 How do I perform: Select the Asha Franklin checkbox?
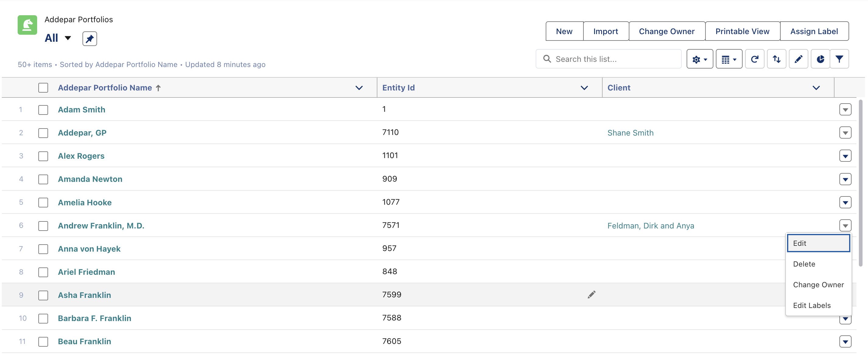pos(43,296)
